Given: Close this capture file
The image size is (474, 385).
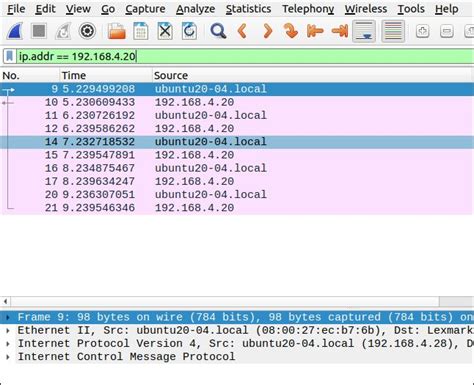Looking at the screenshot, I should click(x=165, y=31).
